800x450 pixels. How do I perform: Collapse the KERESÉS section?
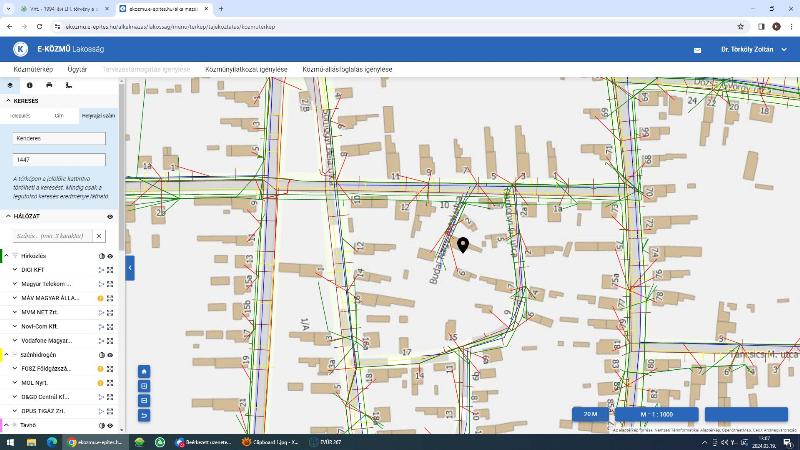pyautogui.click(x=8, y=101)
